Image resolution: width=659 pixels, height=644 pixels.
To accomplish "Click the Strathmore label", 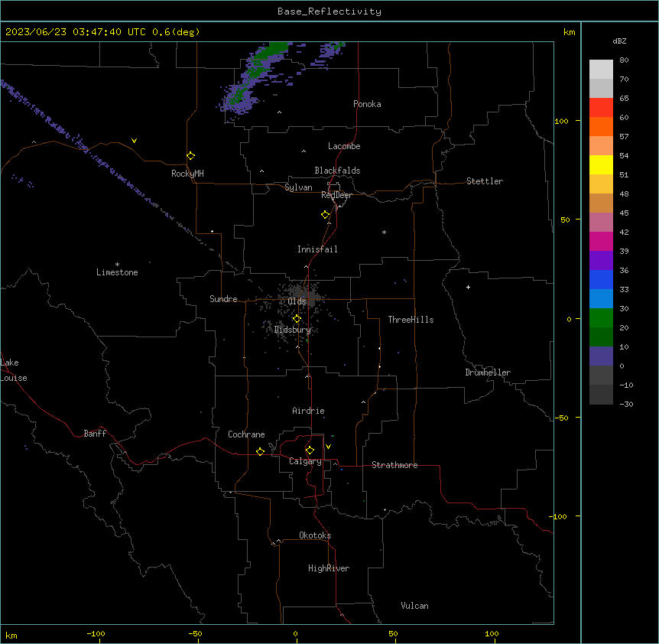I will 394,465.
